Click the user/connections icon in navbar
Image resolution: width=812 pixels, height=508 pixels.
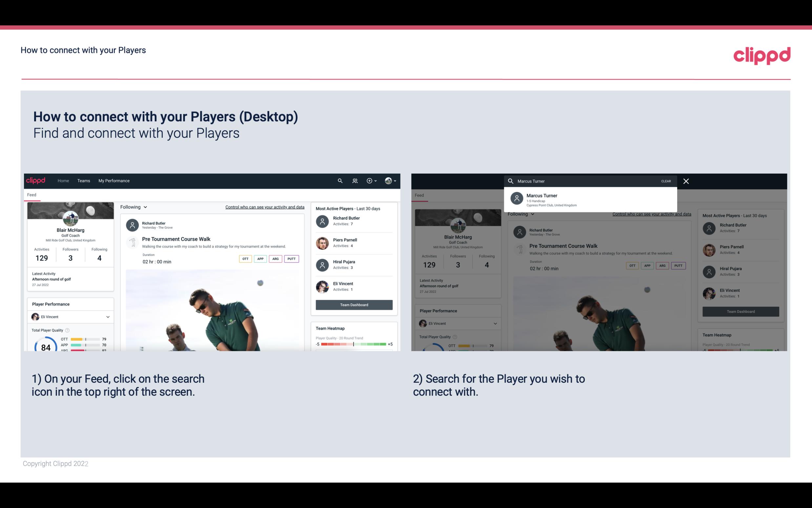pos(354,180)
